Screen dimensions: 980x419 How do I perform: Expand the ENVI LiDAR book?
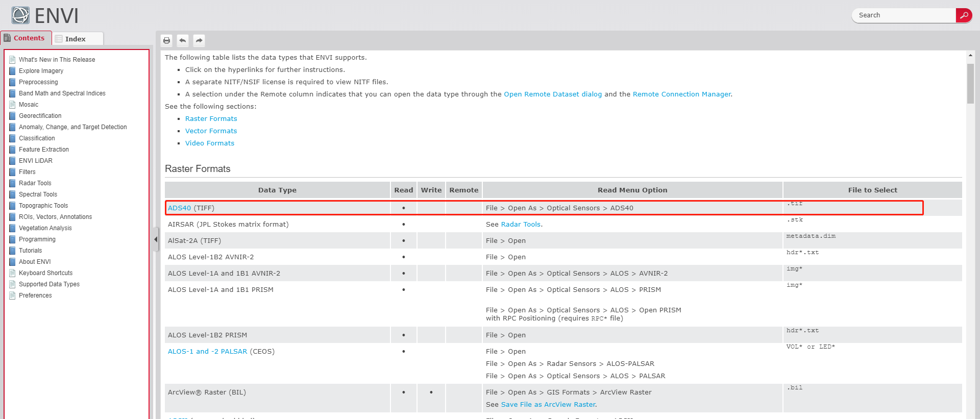coord(36,161)
